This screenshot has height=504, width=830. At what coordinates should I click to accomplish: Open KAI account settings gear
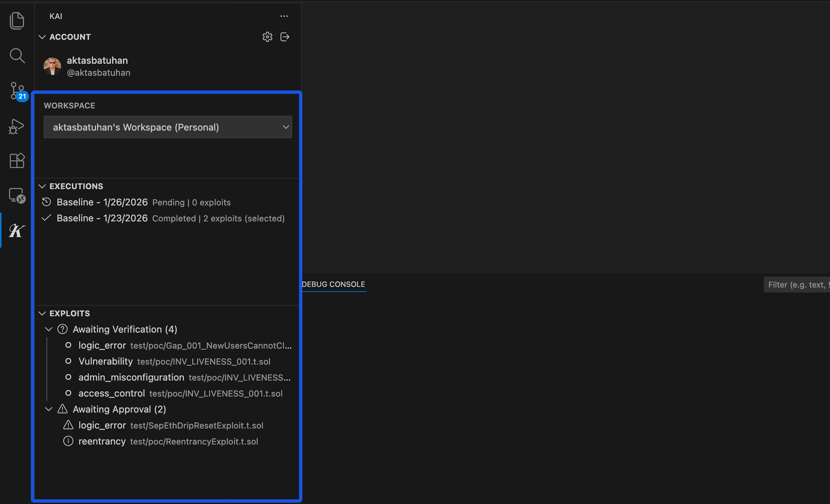coord(267,37)
